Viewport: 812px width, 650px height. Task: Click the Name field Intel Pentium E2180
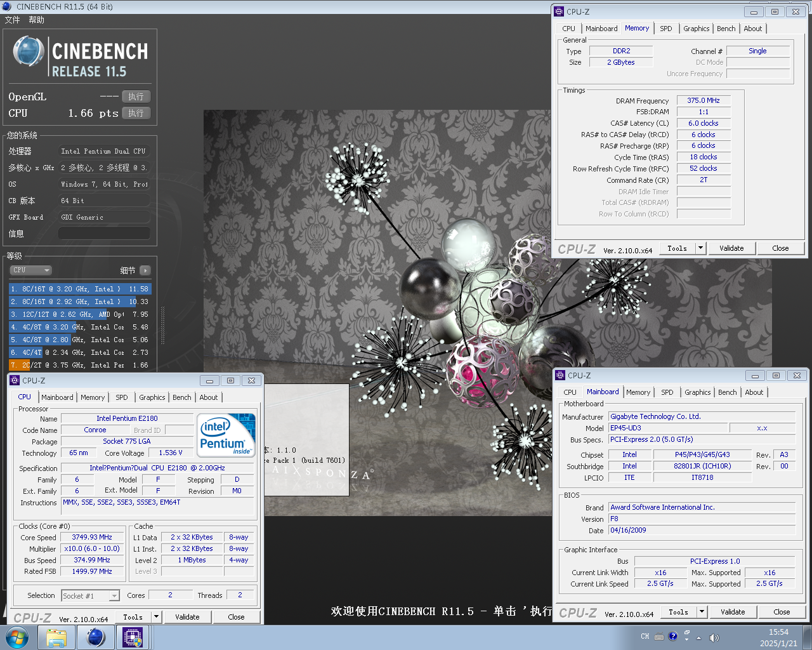tap(127, 418)
